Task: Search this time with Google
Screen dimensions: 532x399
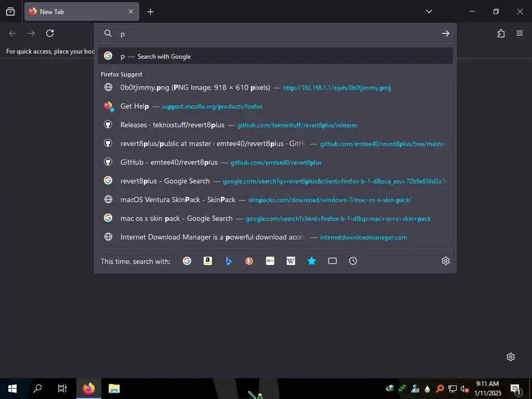Action: point(187,261)
